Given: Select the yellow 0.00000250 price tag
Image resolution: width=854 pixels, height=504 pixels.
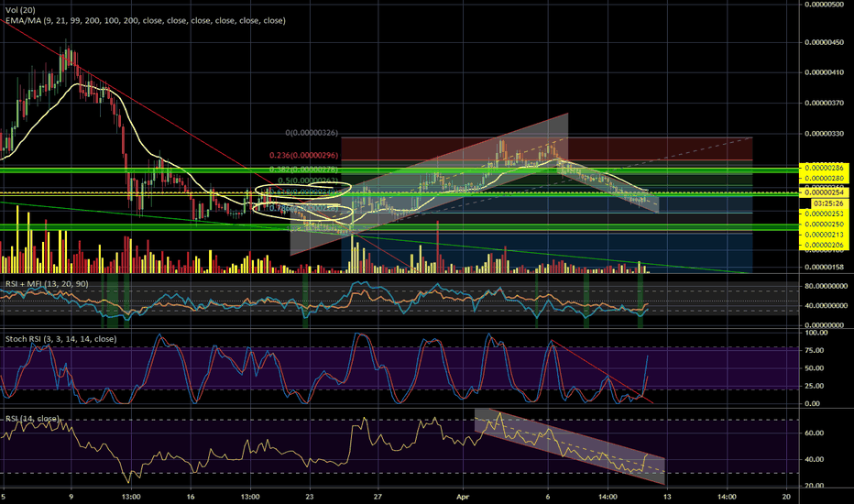Looking at the screenshot, I should (x=824, y=224).
